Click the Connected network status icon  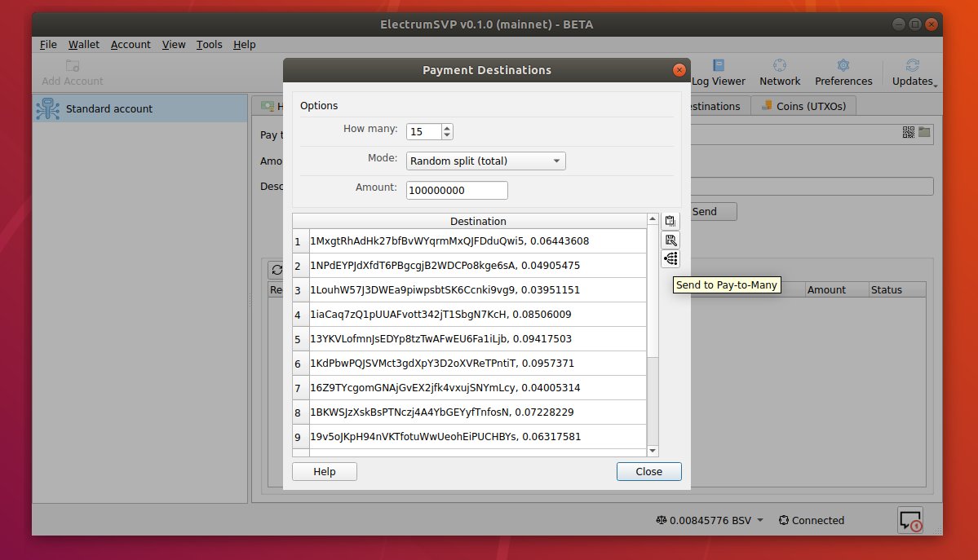pos(783,520)
